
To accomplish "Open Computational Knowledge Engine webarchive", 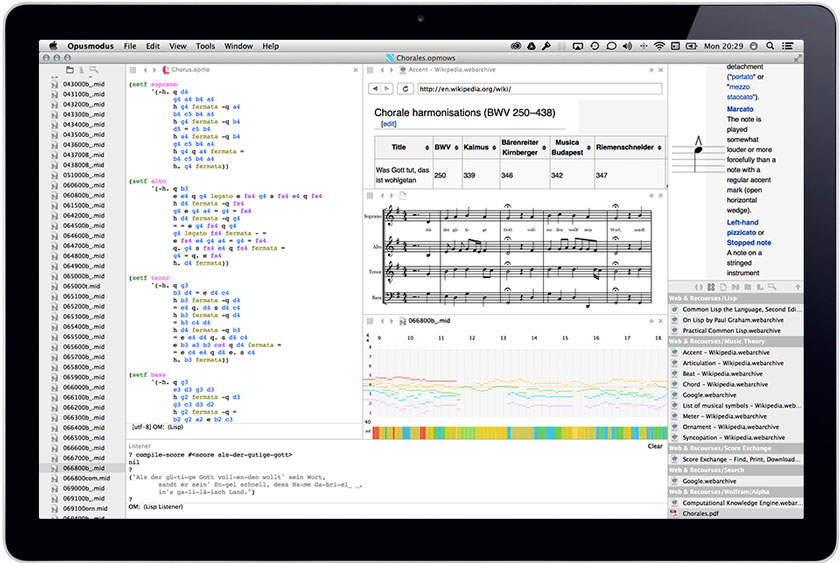I will click(735, 503).
